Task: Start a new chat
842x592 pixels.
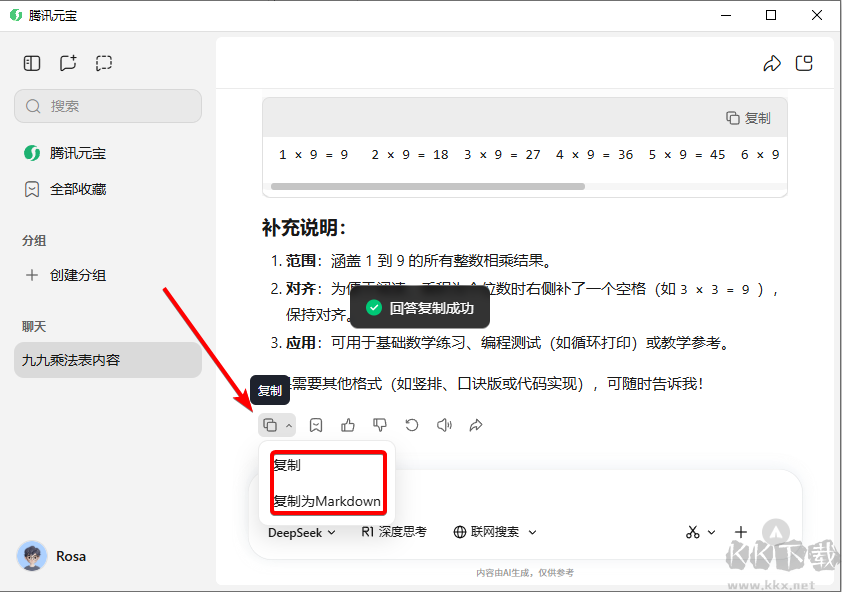Action: pos(67,62)
